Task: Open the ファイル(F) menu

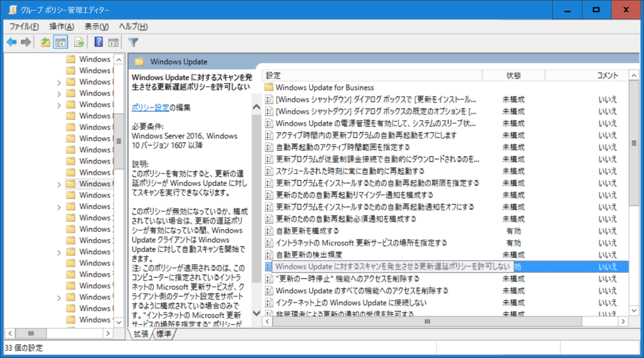Action: (24, 26)
